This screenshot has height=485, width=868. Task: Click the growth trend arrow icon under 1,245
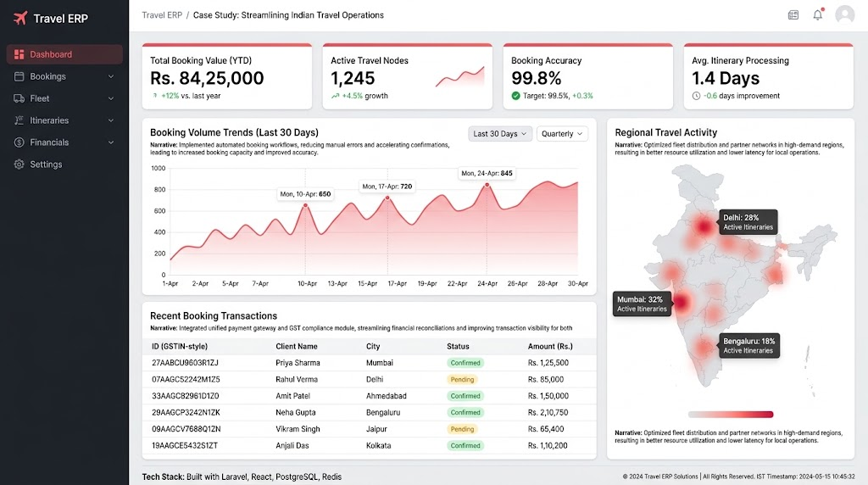pos(335,96)
